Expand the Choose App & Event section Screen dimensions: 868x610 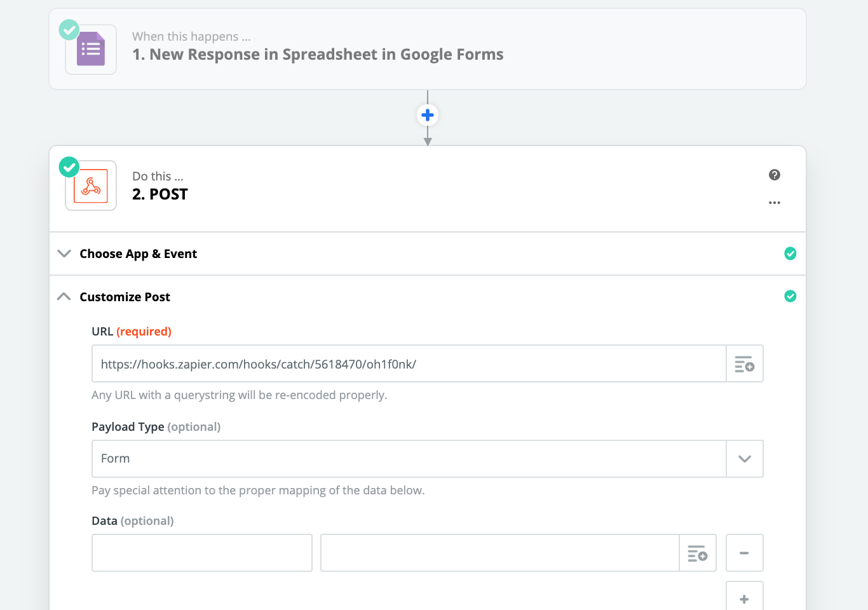click(x=64, y=254)
